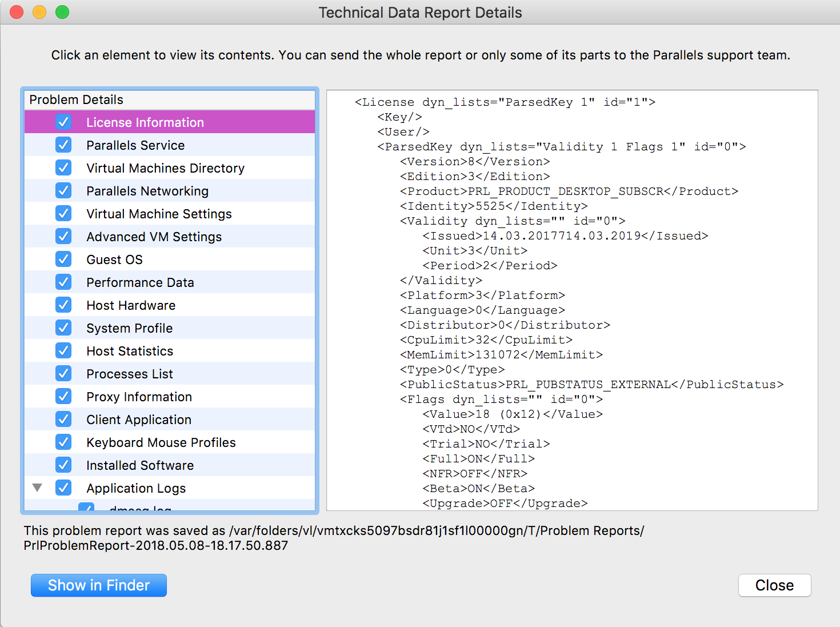
Task: Click the Problem Details column header
Action: [170, 99]
